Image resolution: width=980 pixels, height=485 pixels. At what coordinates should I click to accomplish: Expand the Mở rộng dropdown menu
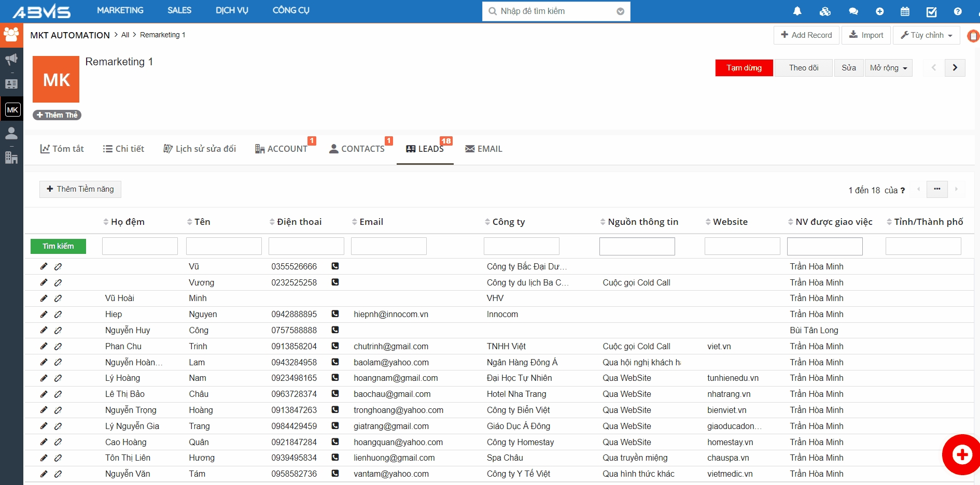click(x=888, y=68)
